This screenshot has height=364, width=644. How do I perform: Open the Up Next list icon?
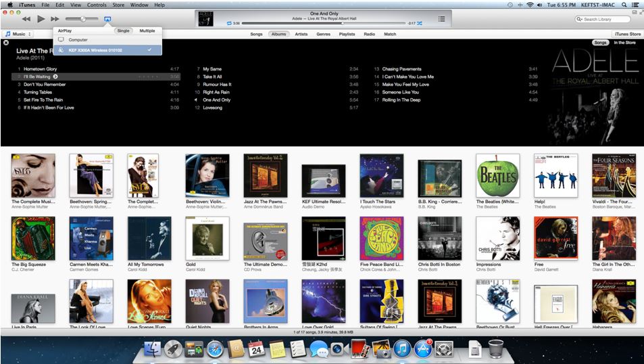442,19
